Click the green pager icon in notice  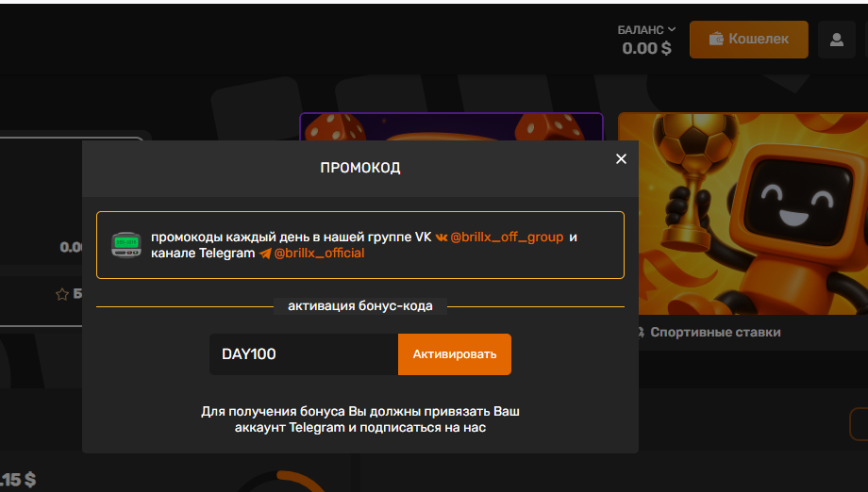(126, 245)
